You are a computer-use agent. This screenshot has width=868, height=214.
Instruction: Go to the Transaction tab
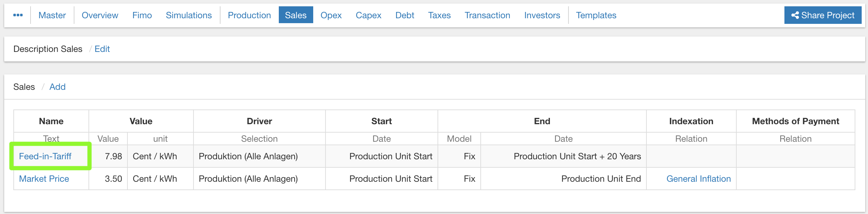click(x=487, y=15)
